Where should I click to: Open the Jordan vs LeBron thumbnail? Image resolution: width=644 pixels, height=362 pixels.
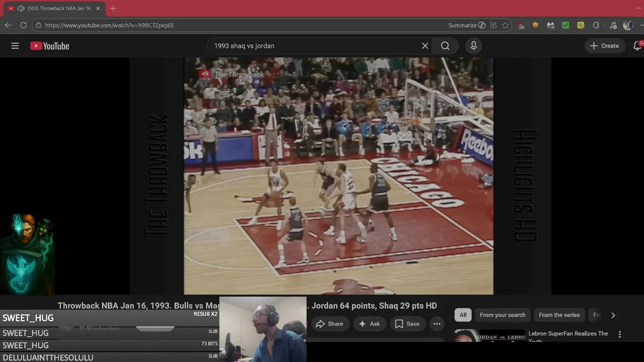pyautogui.click(x=490, y=335)
